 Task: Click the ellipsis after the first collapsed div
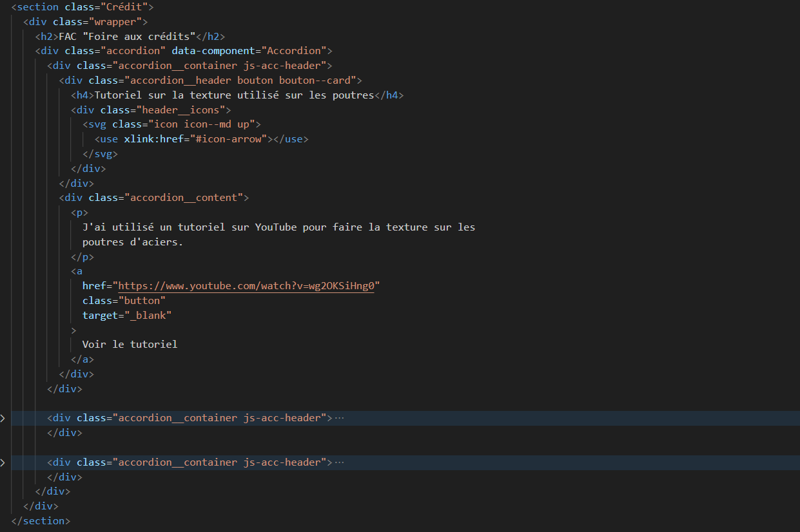(340, 417)
